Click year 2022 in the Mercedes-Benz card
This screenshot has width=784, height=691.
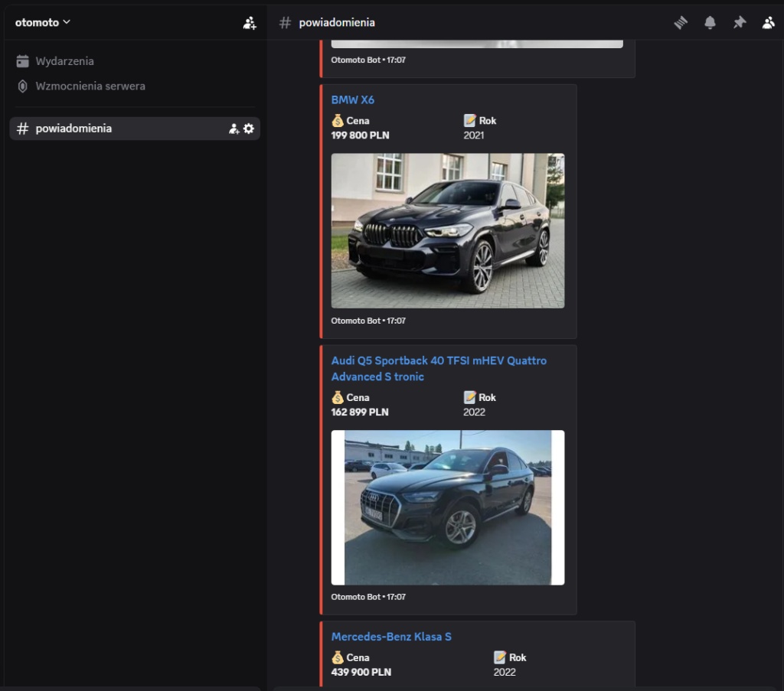point(505,672)
